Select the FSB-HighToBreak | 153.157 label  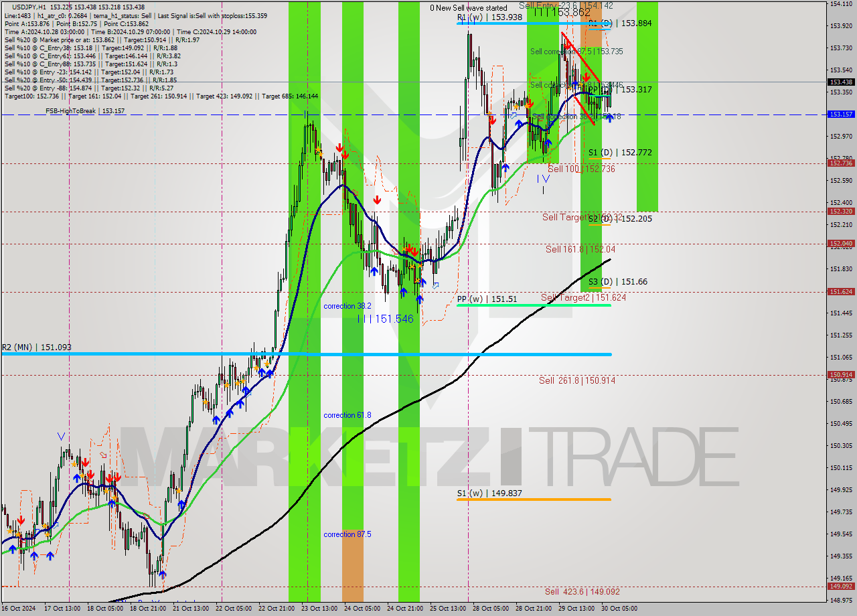tap(85, 111)
